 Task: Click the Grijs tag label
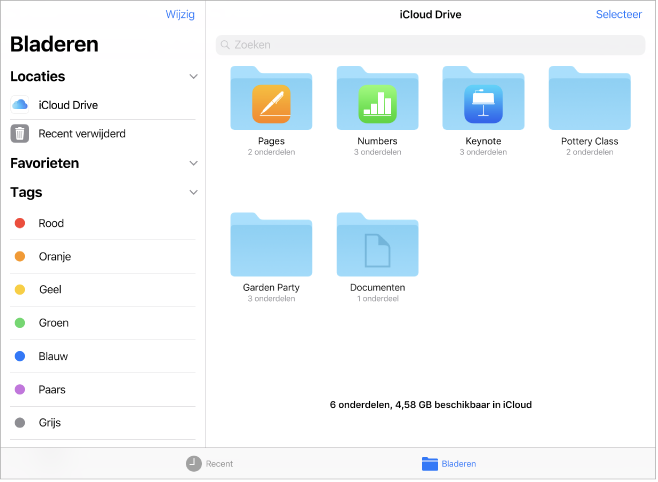pos(50,422)
